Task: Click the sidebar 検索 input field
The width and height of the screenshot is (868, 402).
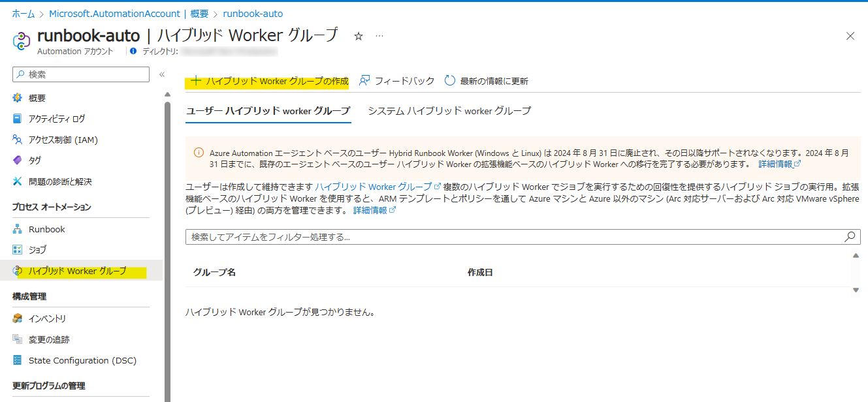Action: point(81,74)
